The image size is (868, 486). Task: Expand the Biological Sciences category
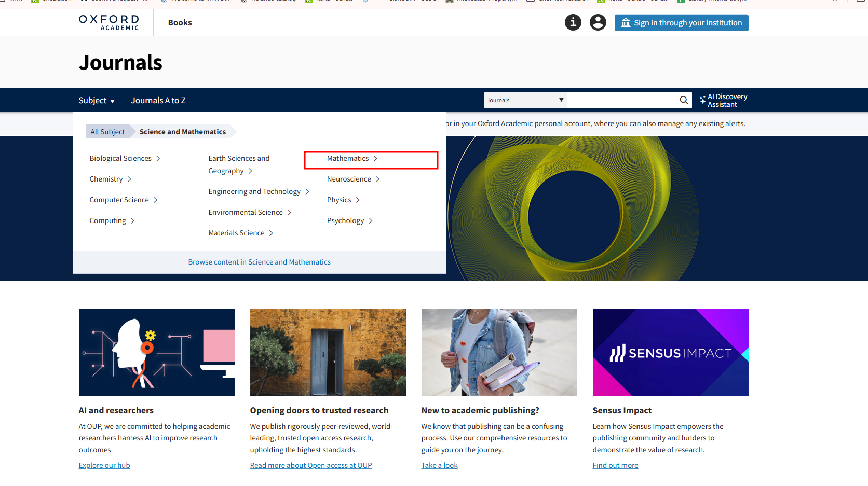tap(125, 159)
